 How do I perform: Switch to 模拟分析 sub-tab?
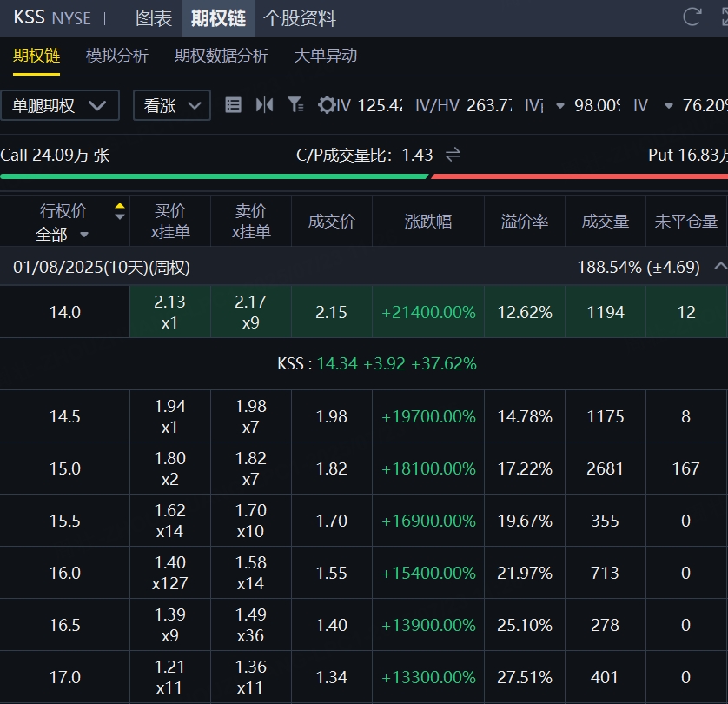pyautogui.click(x=117, y=56)
